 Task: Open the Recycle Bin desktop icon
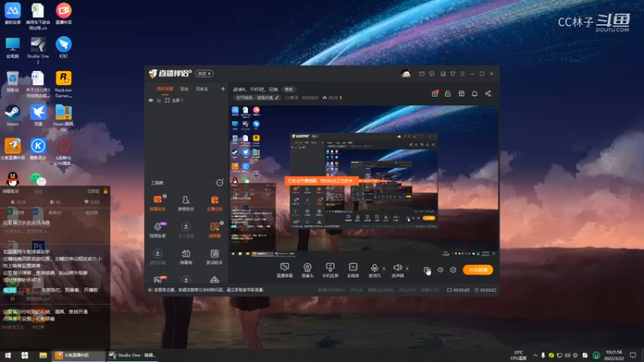[x=12, y=81]
